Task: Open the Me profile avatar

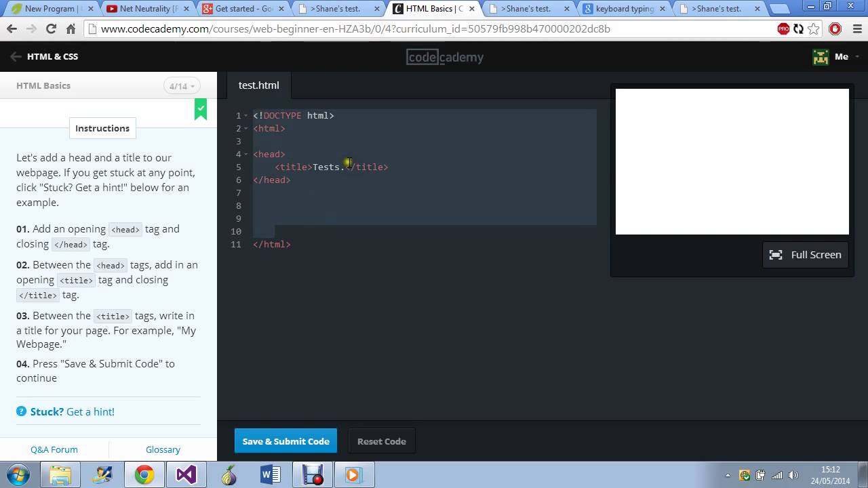Action: point(821,57)
